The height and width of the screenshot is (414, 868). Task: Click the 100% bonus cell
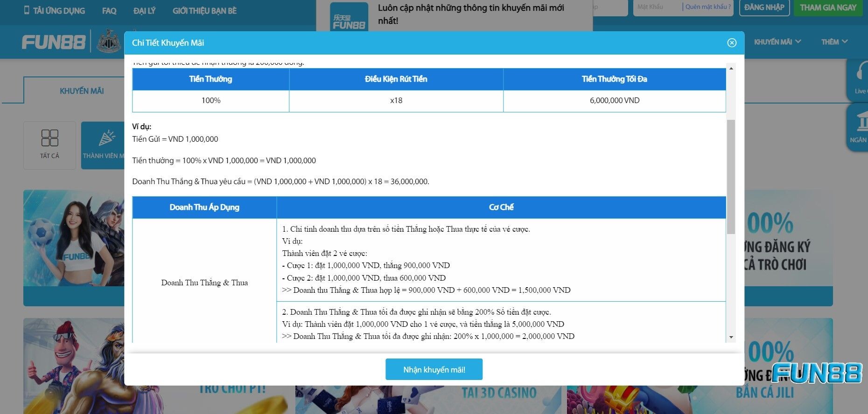[x=210, y=101]
